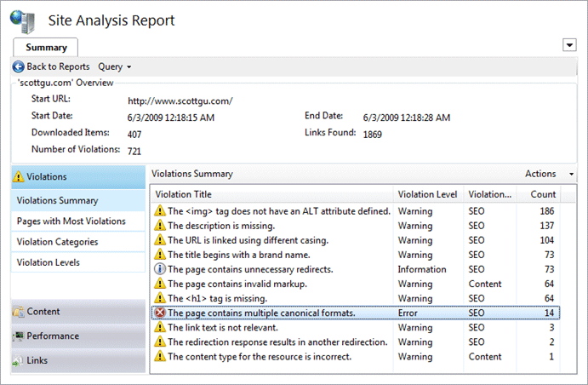Click the Violations warning triangle icon
This screenshot has height=385, width=588.
[x=18, y=176]
